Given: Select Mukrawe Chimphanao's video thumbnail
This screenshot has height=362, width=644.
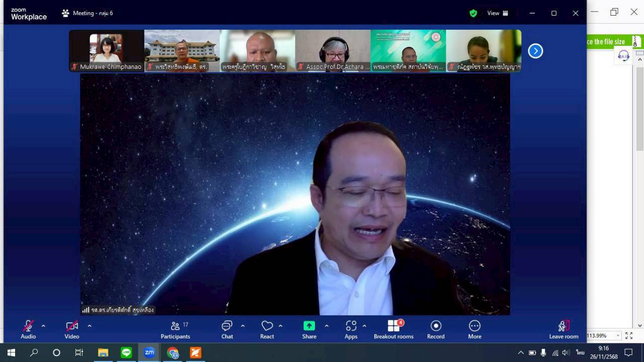Looking at the screenshot, I should tap(106, 50).
